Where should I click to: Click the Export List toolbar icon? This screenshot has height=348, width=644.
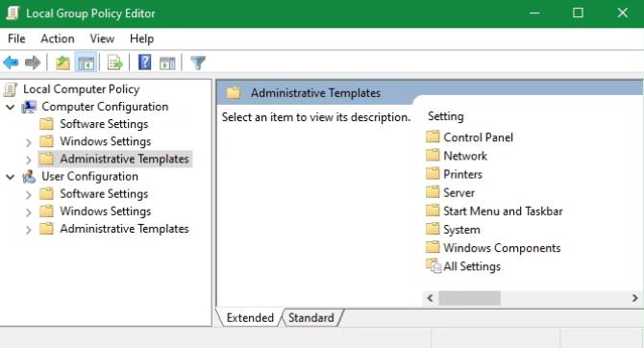point(115,62)
